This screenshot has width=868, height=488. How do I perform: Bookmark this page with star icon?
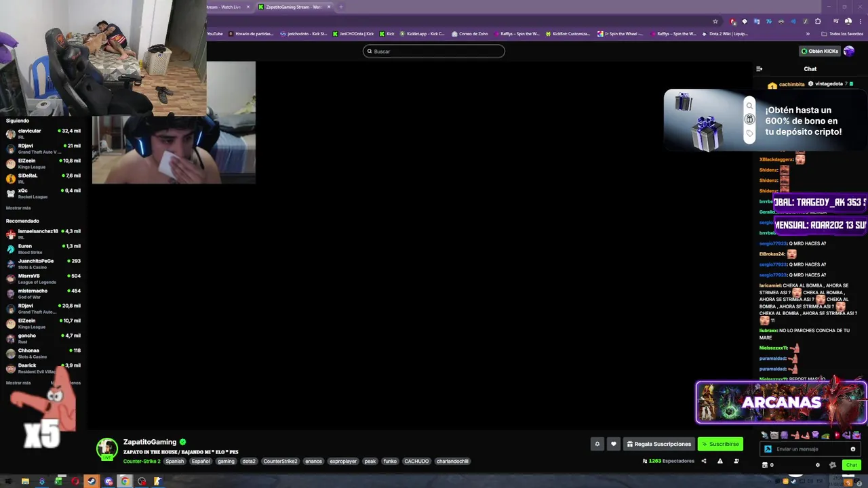click(x=715, y=21)
